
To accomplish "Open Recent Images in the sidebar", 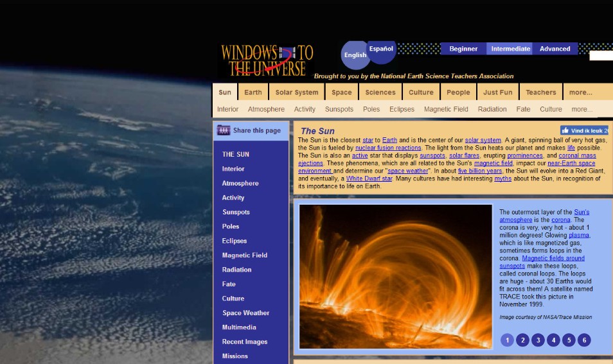I will (245, 342).
